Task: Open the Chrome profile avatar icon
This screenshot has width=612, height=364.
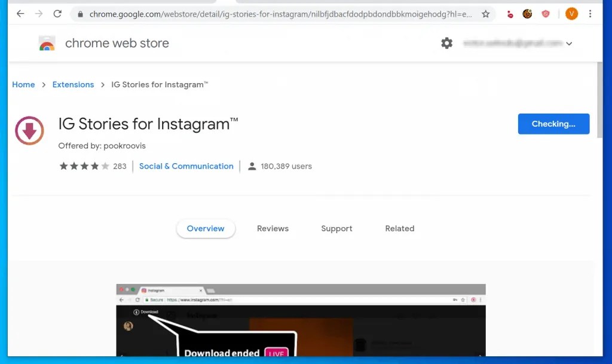Action: click(571, 13)
